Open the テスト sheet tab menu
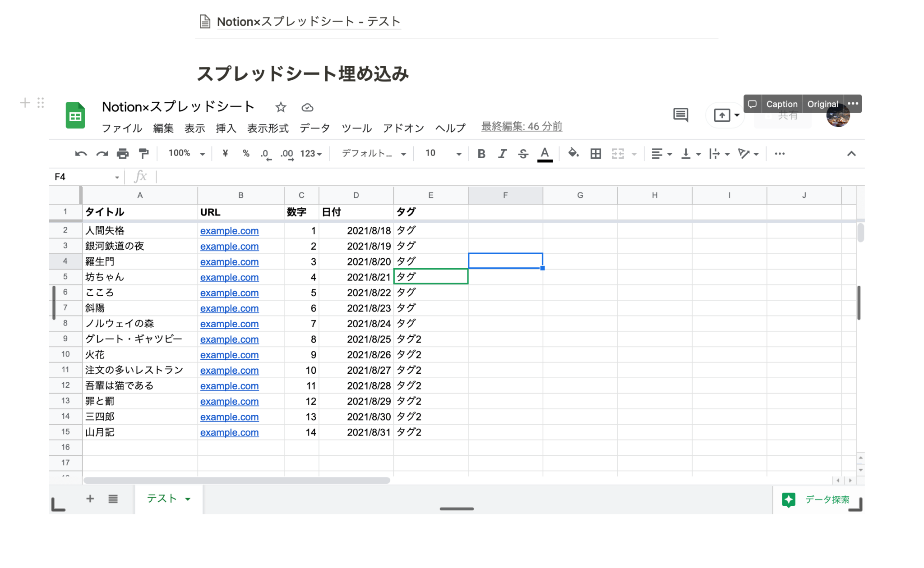Viewport: 924px width, 568px height. 188,499
